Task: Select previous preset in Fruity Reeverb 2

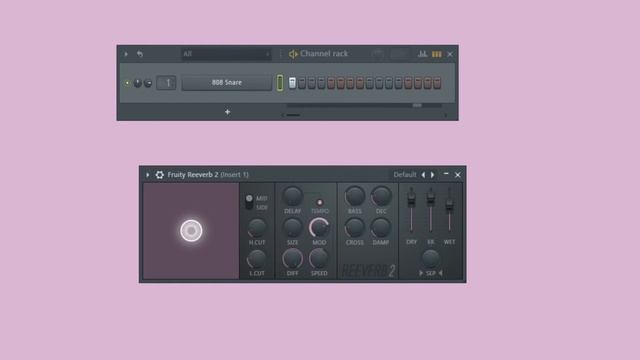Action: tap(423, 175)
